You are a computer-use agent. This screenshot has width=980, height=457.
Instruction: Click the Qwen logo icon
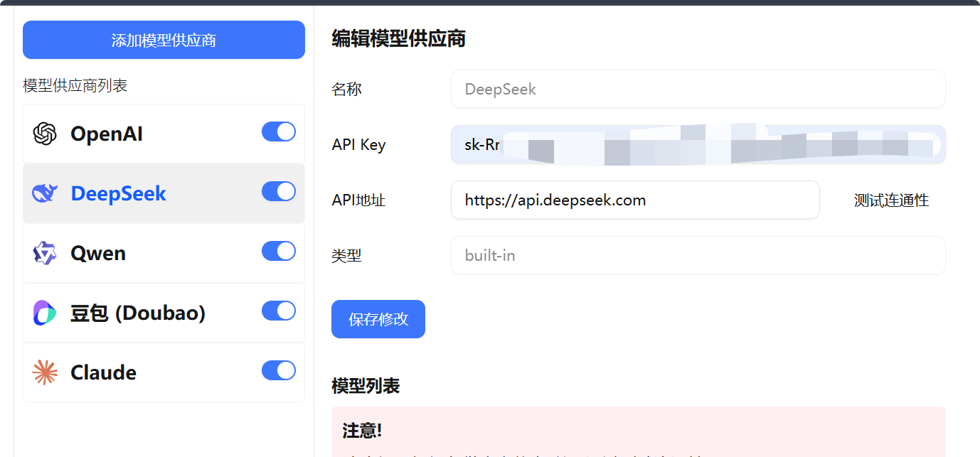click(45, 253)
